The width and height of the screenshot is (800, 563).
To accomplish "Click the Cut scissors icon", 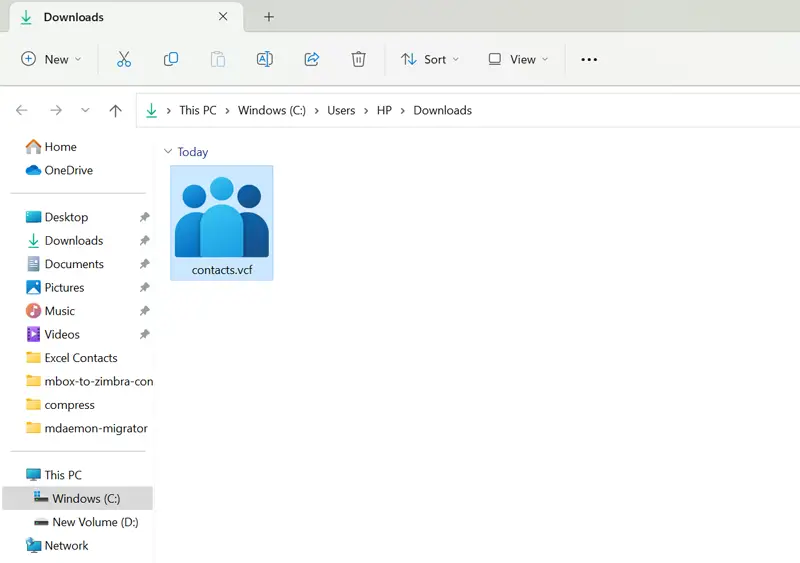I will (x=124, y=60).
